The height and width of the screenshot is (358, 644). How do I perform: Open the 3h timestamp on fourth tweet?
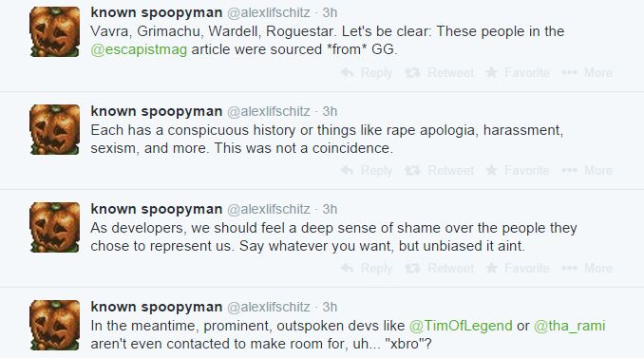[330, 307]
